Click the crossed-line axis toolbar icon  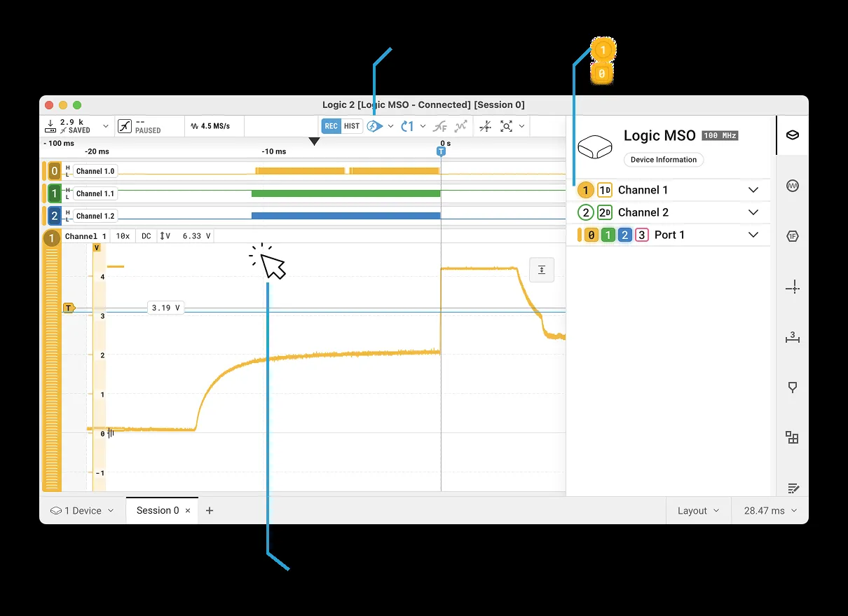(485, 126)
